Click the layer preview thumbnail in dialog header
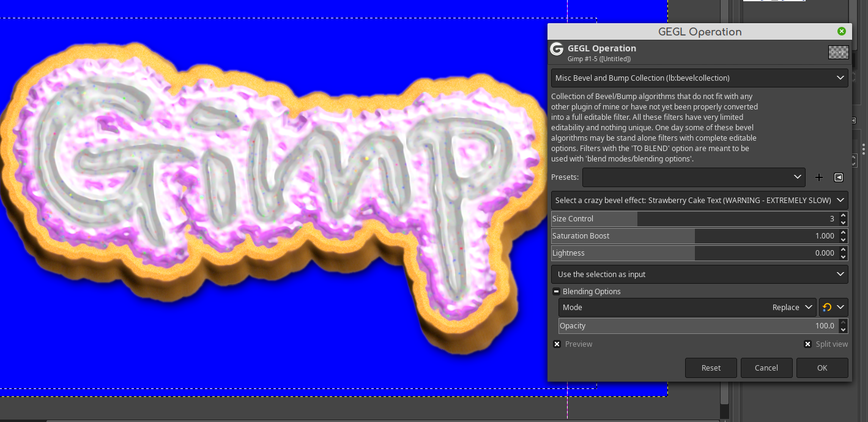Image resolution: width=868 pixels, height=422 pixels. click(838, 53)
